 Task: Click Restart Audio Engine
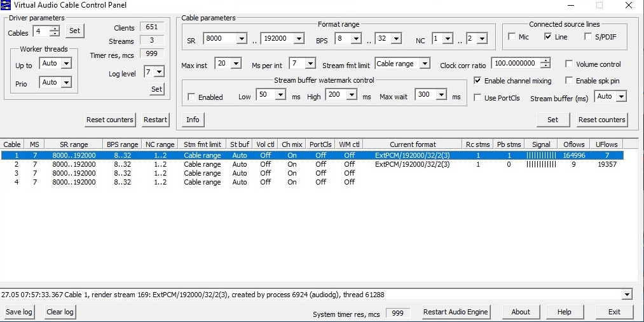455,312
